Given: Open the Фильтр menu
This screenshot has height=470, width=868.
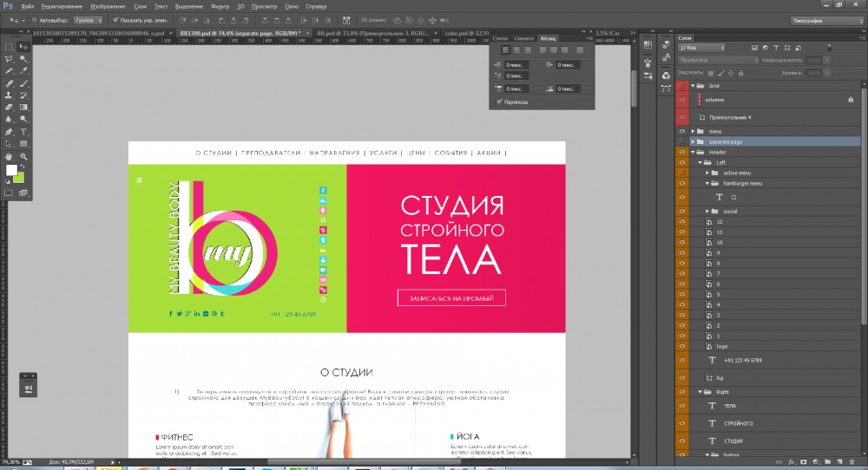Looking at the screenshot, I should [x=220, y=6].
